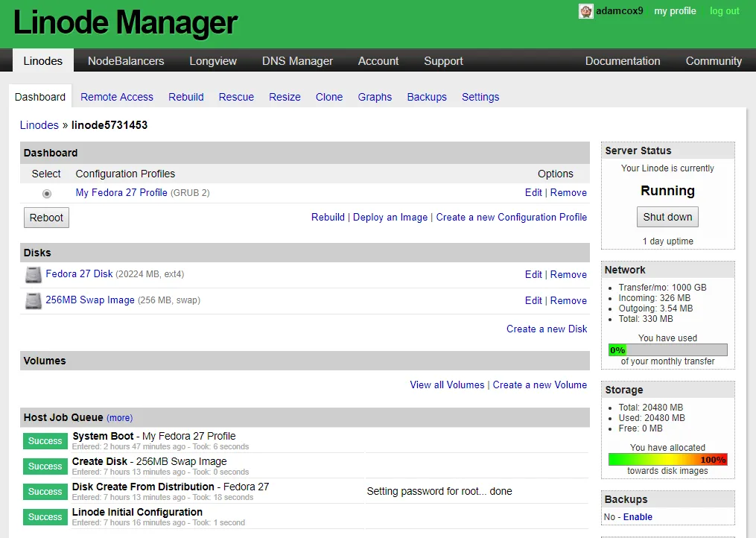Open the Backups sub-tab
Viewport: 756px width, 538px height.
[427, 97]
